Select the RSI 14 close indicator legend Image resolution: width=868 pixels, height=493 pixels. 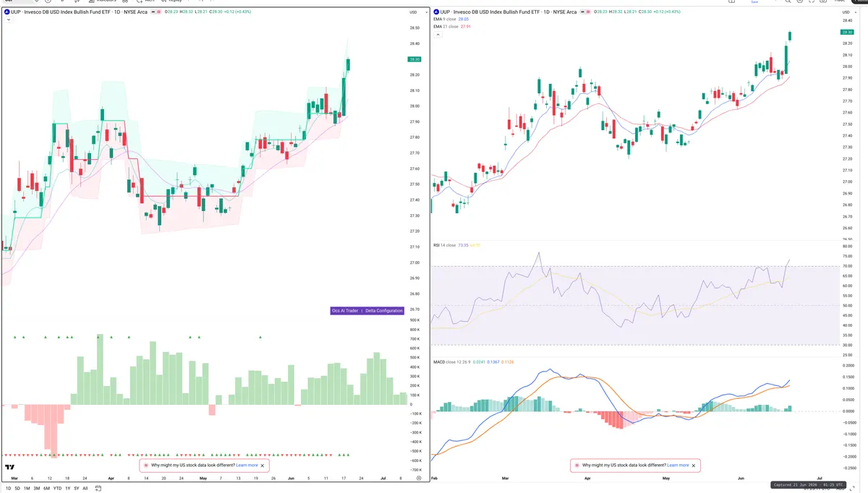tap(444, 245)
